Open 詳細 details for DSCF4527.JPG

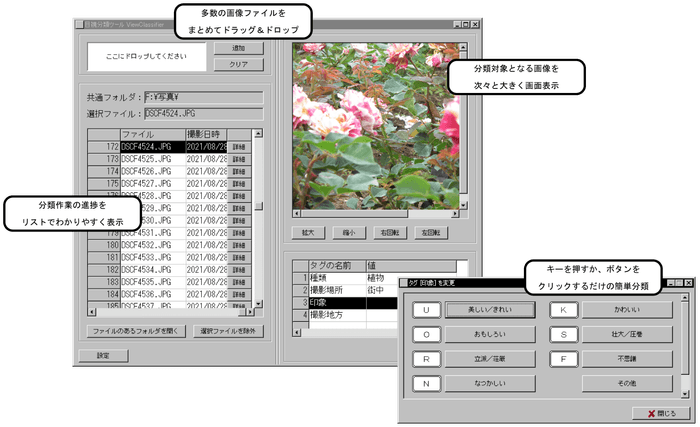[239, 184]
